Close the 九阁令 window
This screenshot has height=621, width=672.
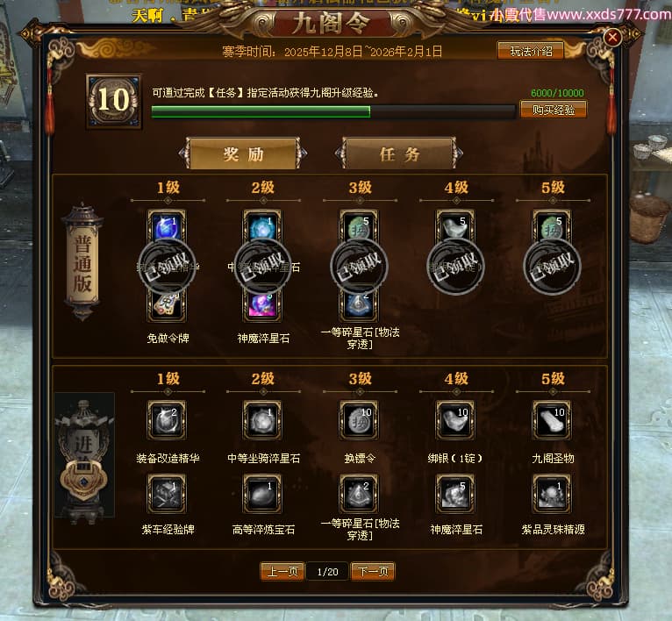coord(612,38)
